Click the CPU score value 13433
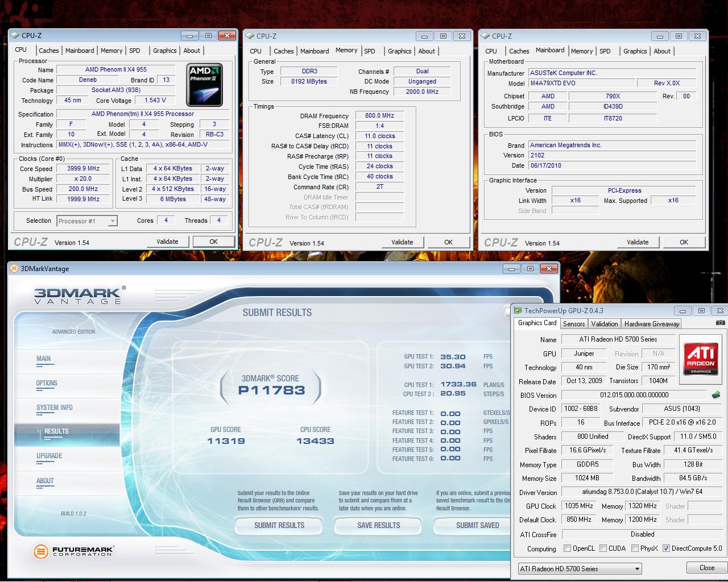The image size is (728, 582). click(x=315, y=441)
